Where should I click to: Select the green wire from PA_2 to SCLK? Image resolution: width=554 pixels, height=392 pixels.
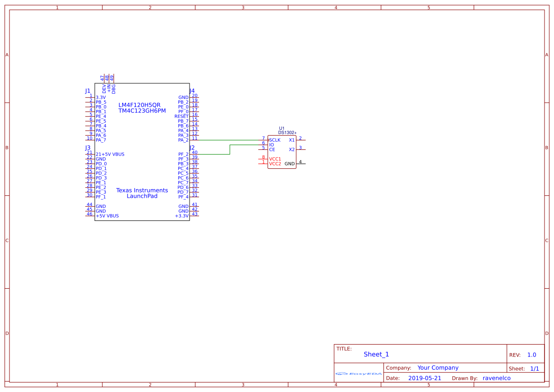pyautogui.click(x=228, y=140)
